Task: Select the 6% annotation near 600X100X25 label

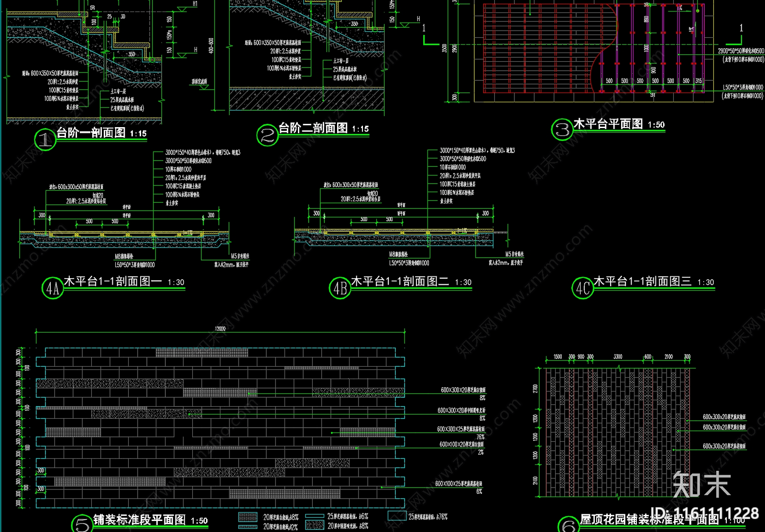Action: 479,491
